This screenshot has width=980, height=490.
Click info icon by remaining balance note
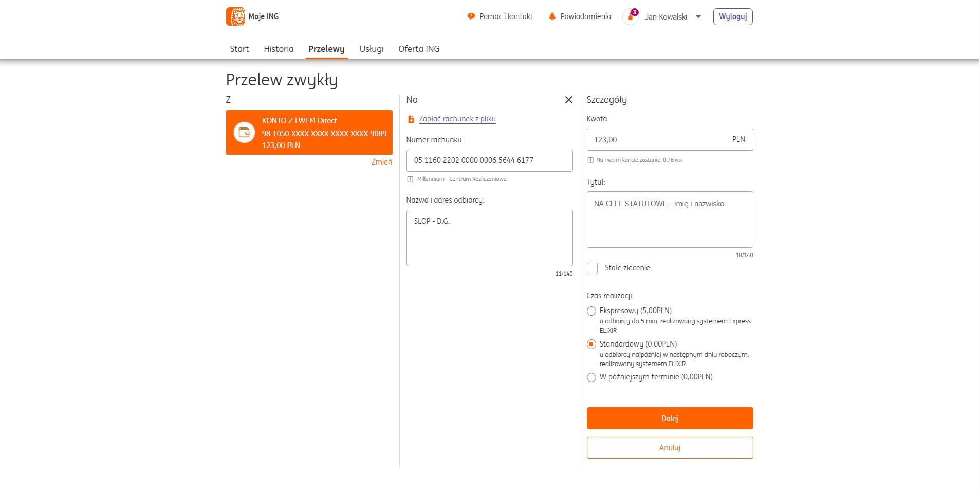coord(590,160)
